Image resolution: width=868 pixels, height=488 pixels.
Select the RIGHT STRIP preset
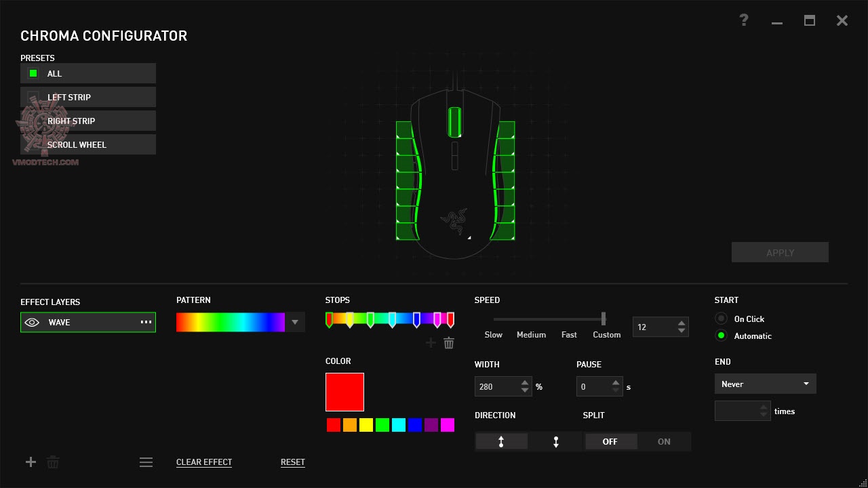(88, 121)
